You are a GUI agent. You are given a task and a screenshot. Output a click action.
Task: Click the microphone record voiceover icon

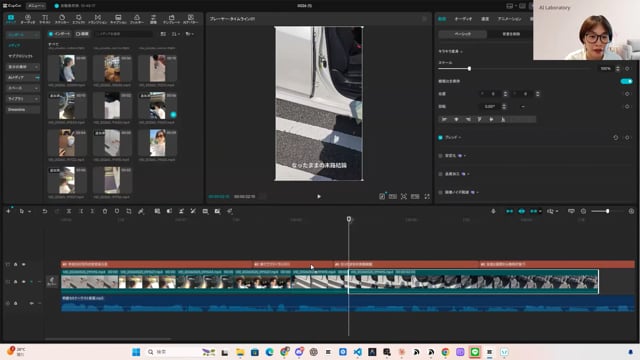[493, 211]
